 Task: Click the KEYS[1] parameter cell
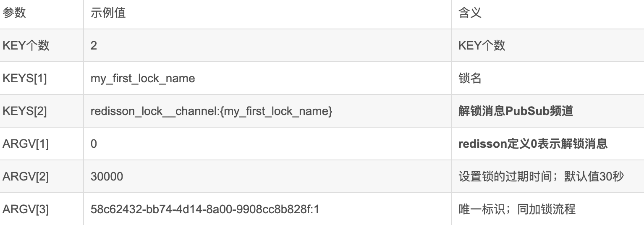[x=25, y=78]
